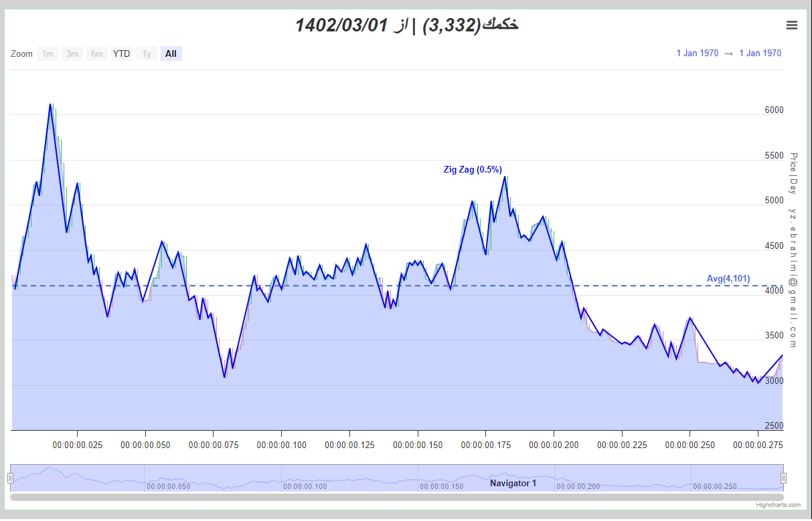Click the Navigator 1 label
This screenshot has height=521, width=812.
[513, 483]
